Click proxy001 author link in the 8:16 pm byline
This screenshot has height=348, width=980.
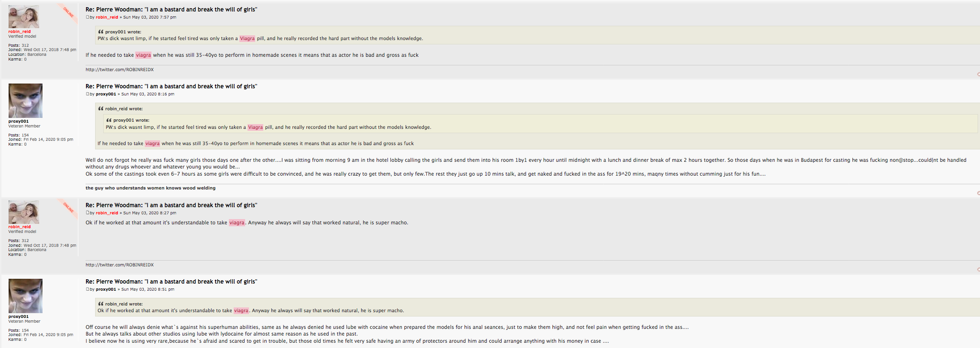(106, 94)
